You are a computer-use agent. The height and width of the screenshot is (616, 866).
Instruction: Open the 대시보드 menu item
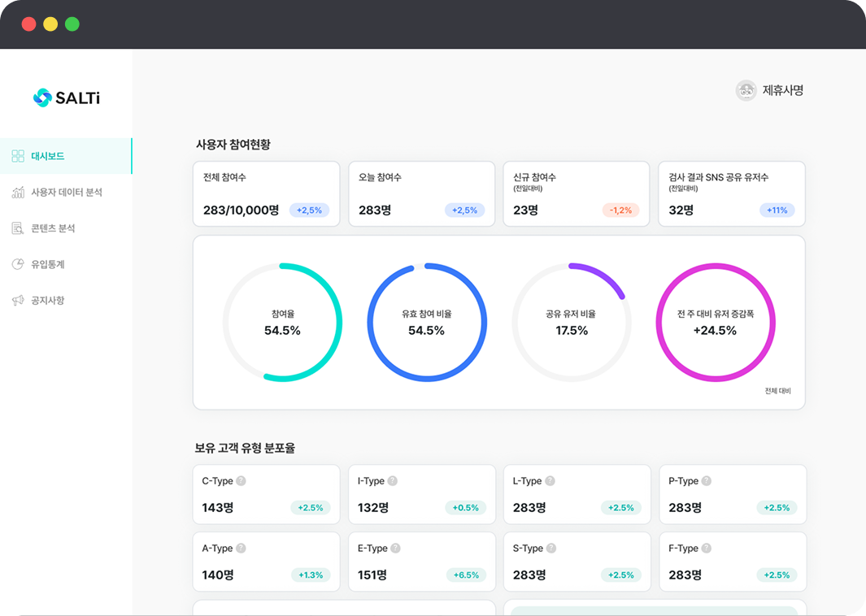click(x=48, y=156)
